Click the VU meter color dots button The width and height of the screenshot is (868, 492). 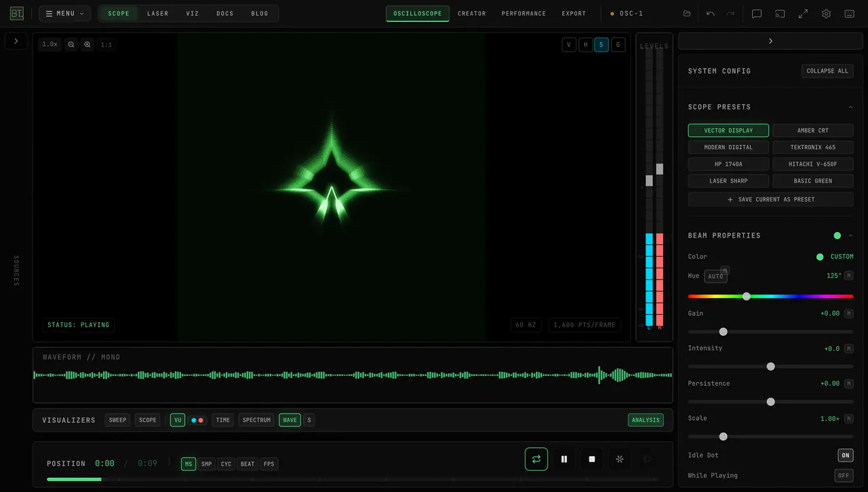(197, 420)
